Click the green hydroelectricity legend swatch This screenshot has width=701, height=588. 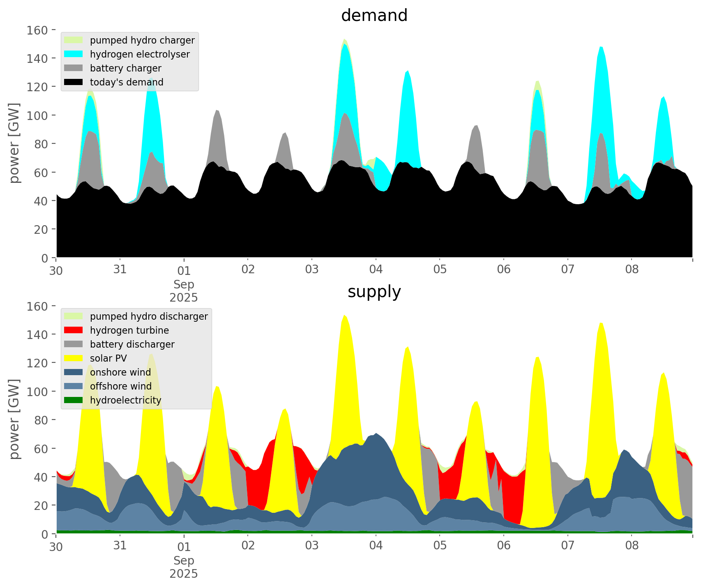(x=74, y=400)
